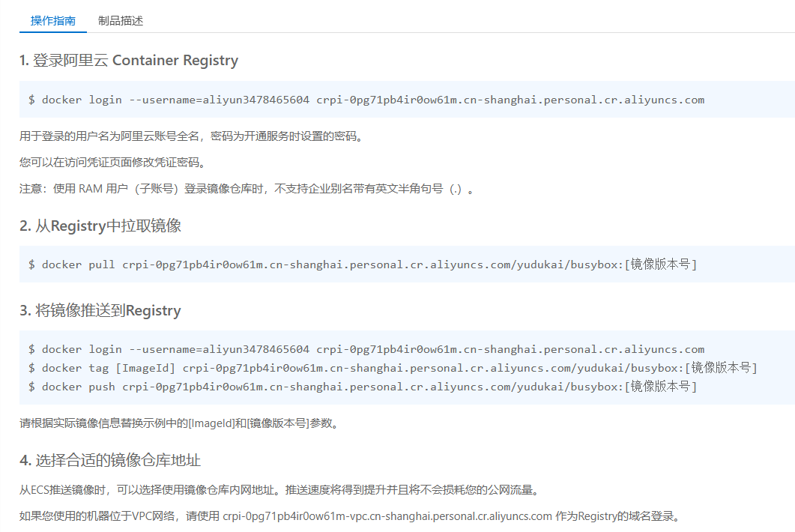Select the docker login line in section 3

[366, 349]
